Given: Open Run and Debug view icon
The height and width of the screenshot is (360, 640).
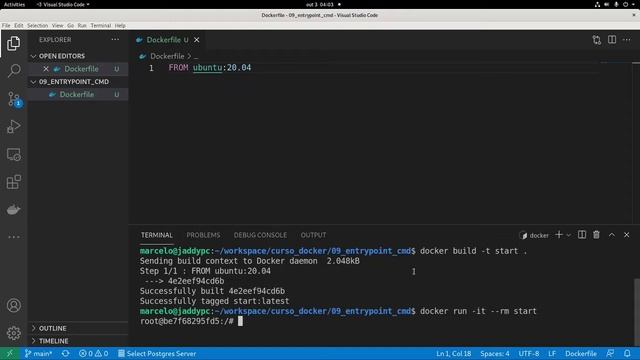Looking at the screenshot, I should 13,127.
